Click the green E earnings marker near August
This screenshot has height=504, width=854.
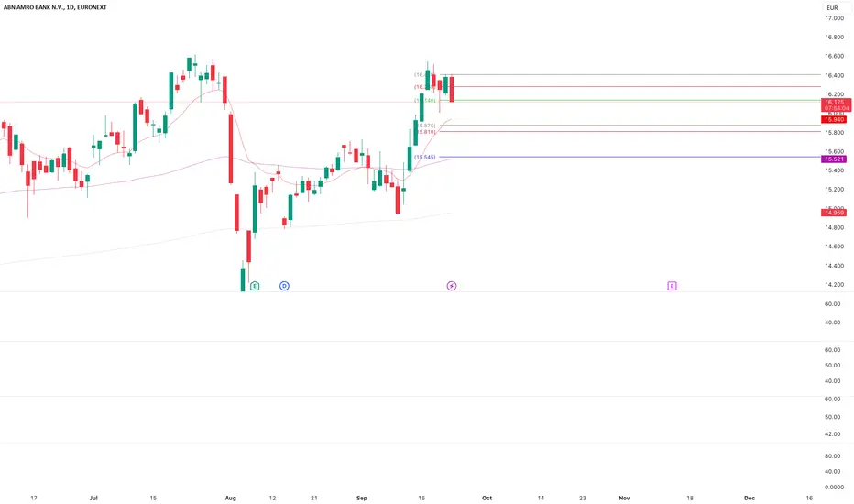pos(255,286)
